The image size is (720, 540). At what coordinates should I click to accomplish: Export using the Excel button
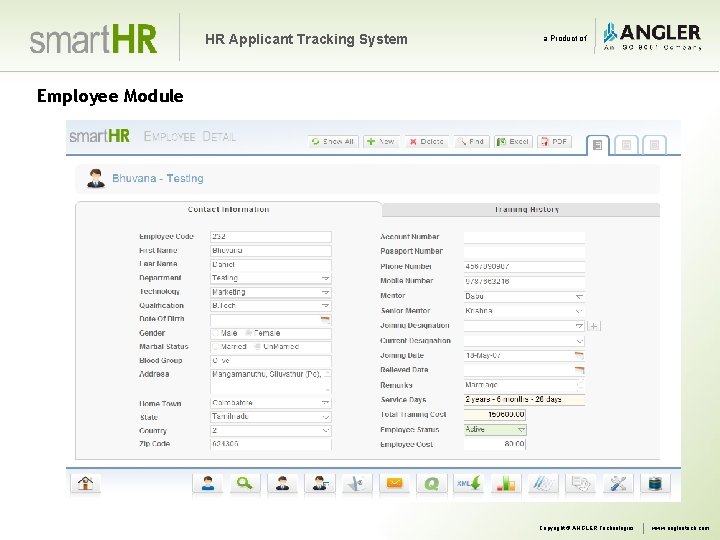(x=513, y=141)
